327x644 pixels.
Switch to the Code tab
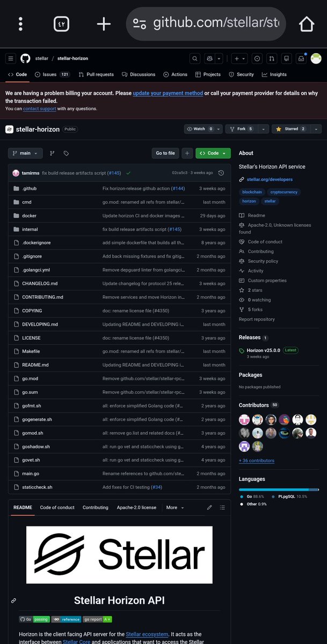click(17, 75)
